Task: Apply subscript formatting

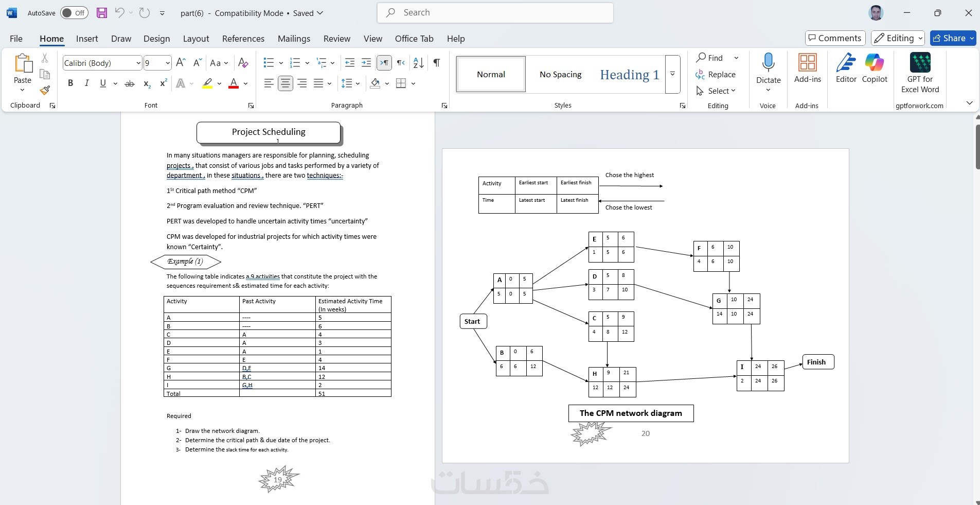Action: [147, 83]
